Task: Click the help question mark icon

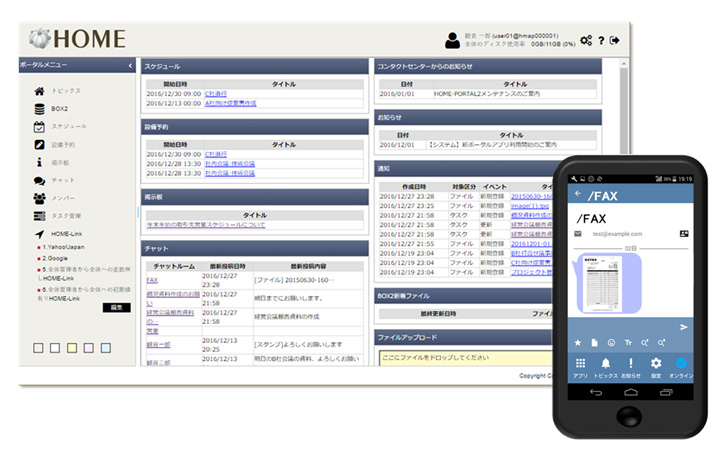Action: (601, 41)
